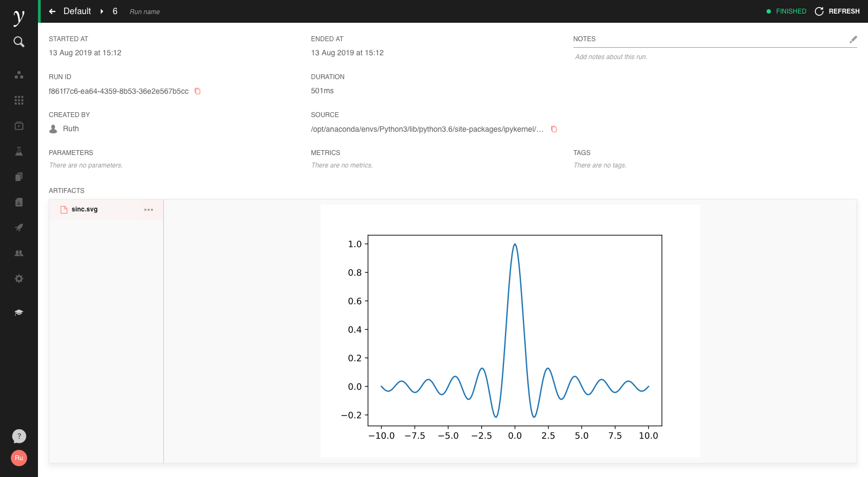Select the sinc.svg artifact file
This screenshot has height=477, width=868.
[85, 209]
